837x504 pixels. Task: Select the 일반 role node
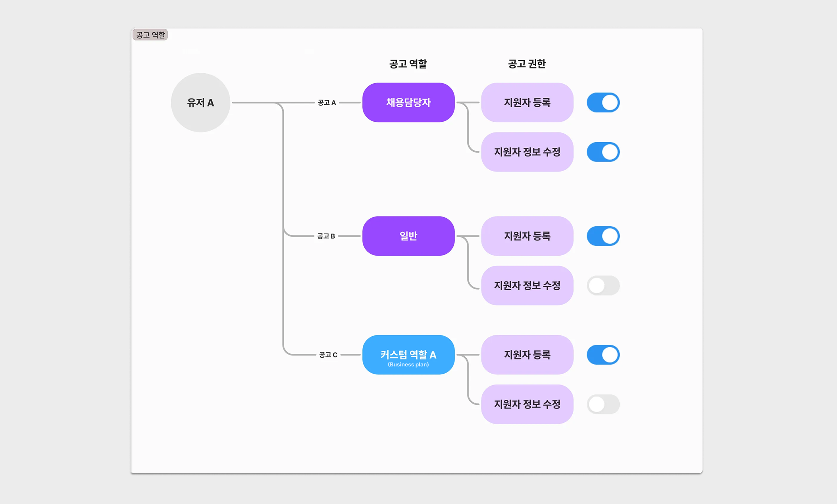408,236
